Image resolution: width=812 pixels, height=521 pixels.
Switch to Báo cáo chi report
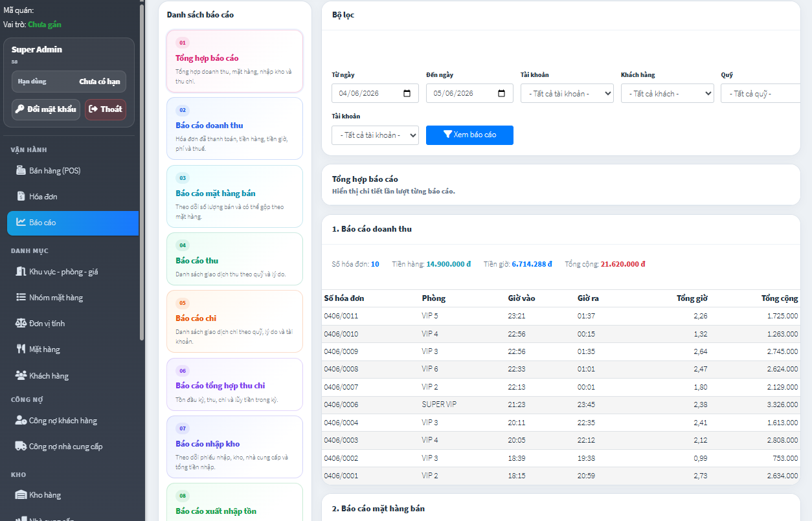click(234, 321)
